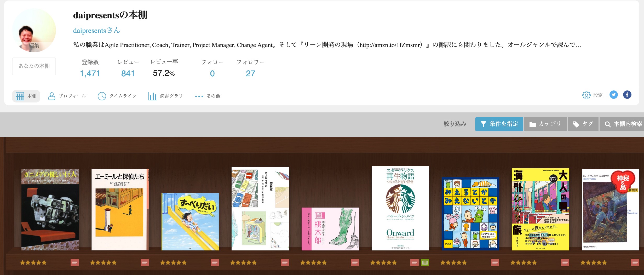644x275 pixels.
Task: Open review icon under ガニメデの優しい巨人
Action: (x=75, y=262)
